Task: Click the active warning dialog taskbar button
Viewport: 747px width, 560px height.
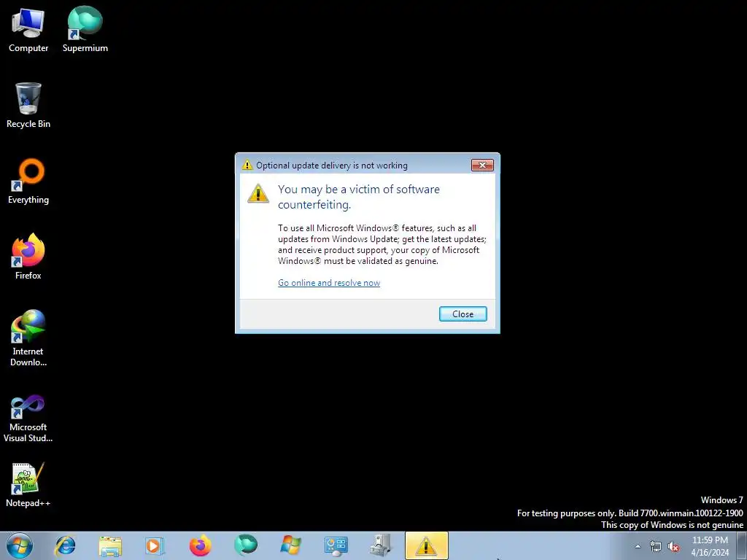Action: 426,545
